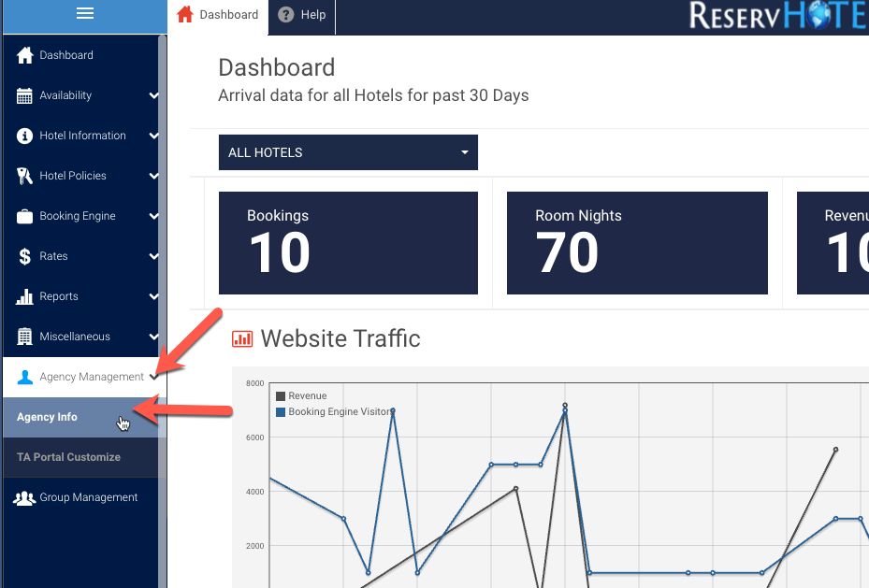Image resolution: width=869 pixels, height=588 pixels.
Task: Click the Rates dollar sign icon
Action: coord(24,256)
